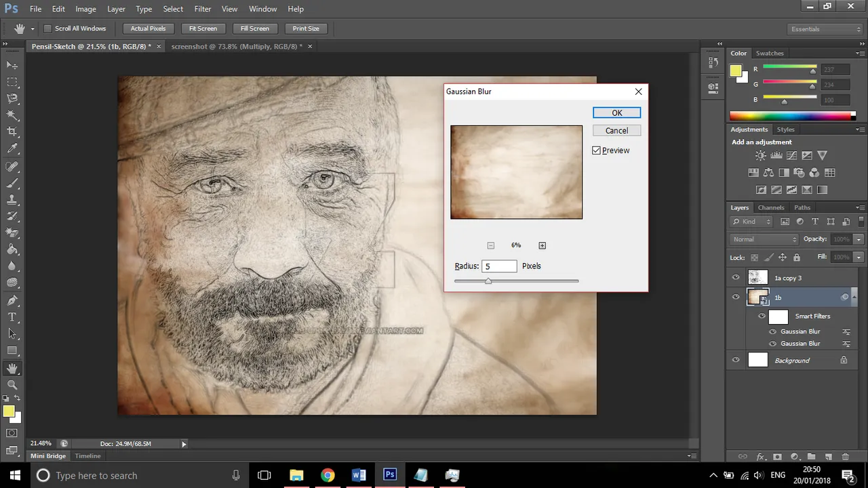The image size is (868, 488).
Task: Uncheck Preview in Gaussian Blur dialog
Action: [x=597, y=150]
